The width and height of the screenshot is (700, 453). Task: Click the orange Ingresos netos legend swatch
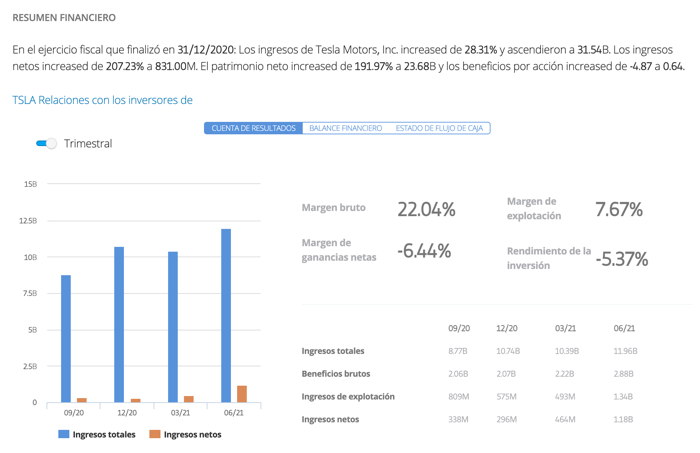[x=154, y=434]
